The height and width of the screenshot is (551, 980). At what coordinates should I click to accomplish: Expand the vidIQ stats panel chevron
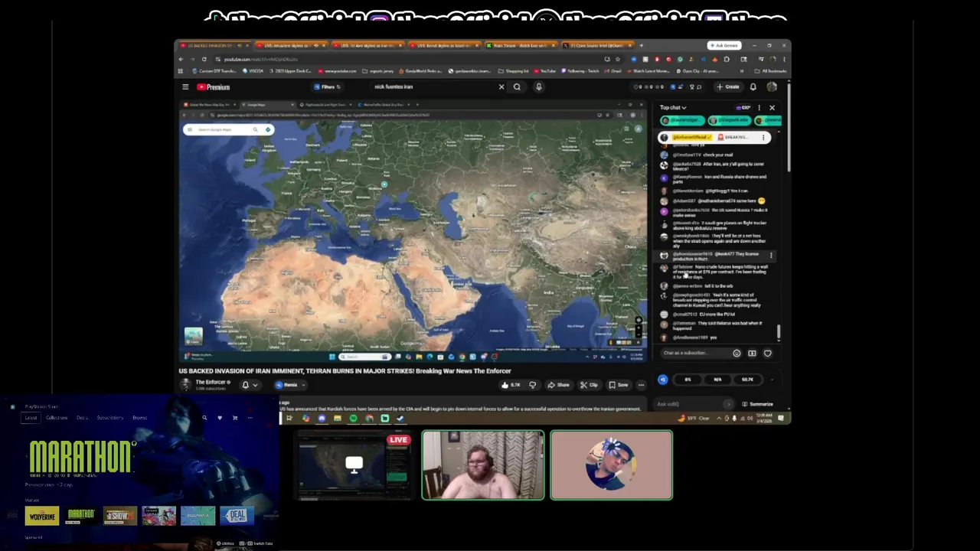point(772,380)
